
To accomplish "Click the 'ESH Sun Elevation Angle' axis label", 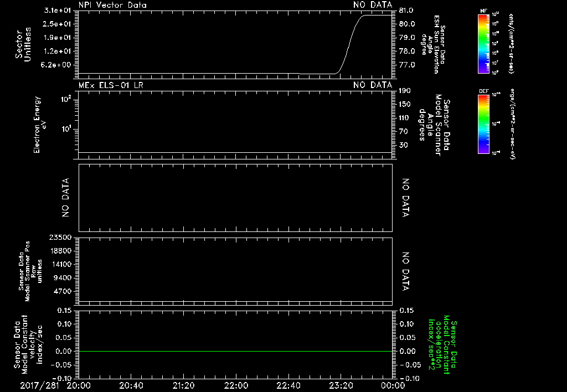I will click(433, 44).
